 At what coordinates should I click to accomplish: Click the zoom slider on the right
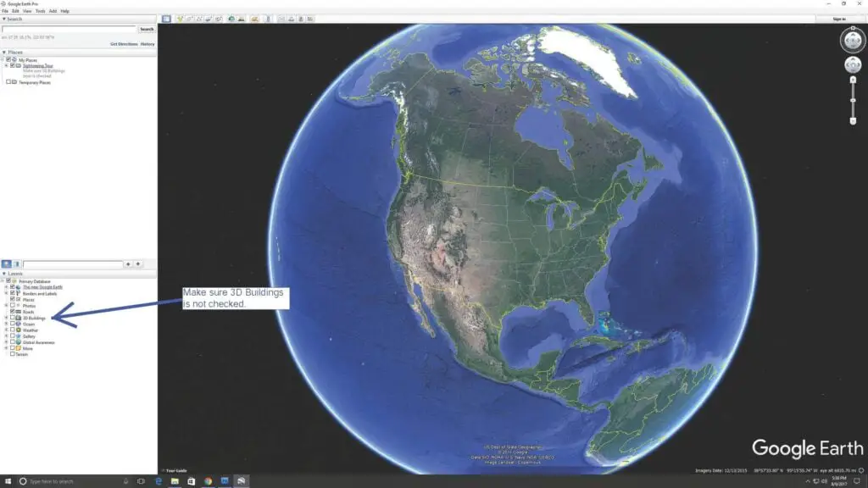pos(853,100)
